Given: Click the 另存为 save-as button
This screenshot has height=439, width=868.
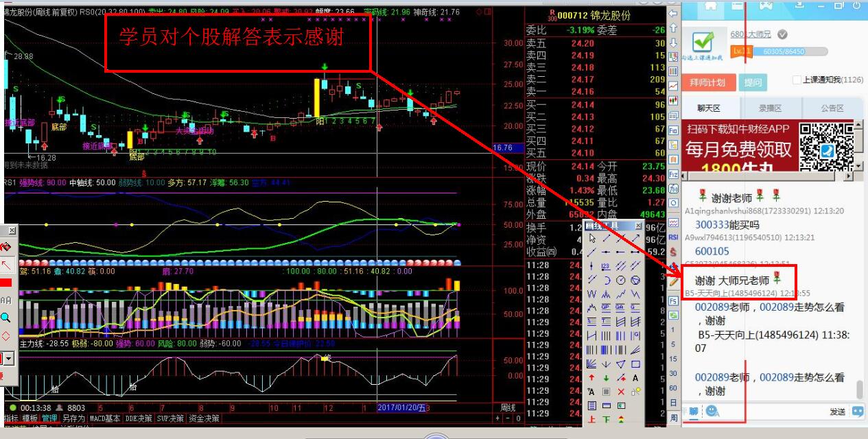Looking at the screenshot, I should tap(73, 418).
